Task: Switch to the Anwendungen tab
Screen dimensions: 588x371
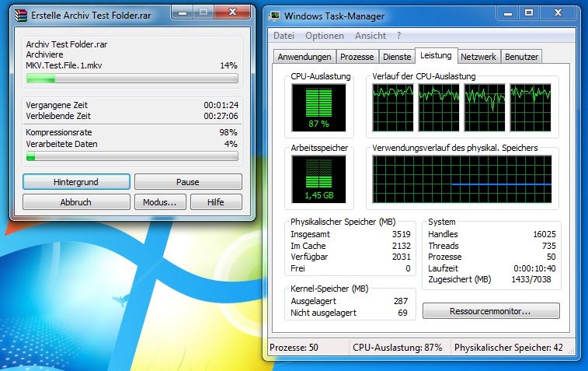Action: pyautogui.click(x=304, y=57)
